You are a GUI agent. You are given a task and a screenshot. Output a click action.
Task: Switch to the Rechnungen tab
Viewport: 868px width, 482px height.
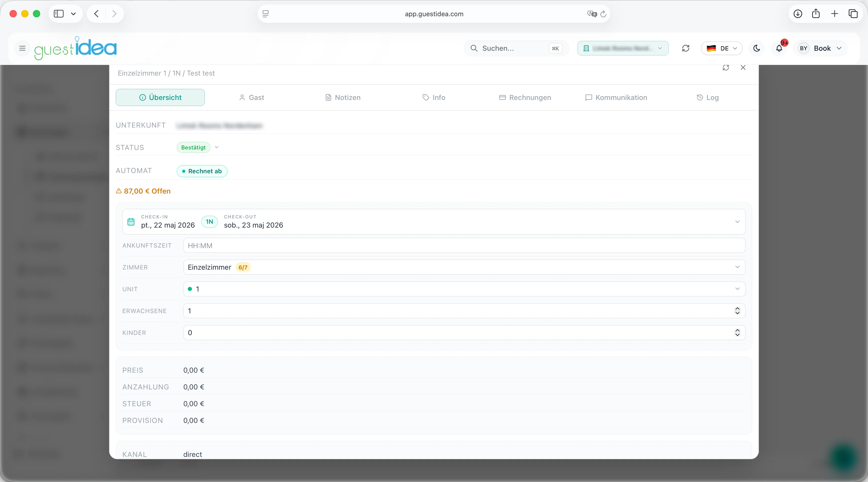525,97
